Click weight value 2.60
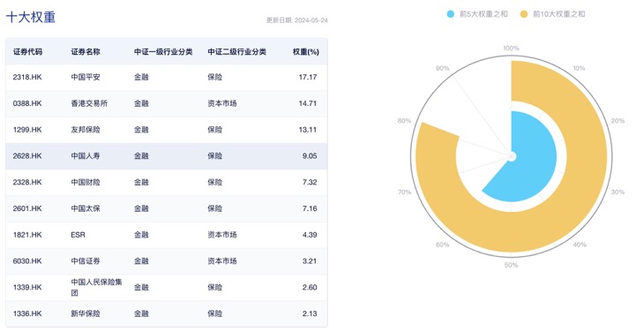The width and height of the screenshot is (644, 332). pyautogui.click(x=310, y=288)
